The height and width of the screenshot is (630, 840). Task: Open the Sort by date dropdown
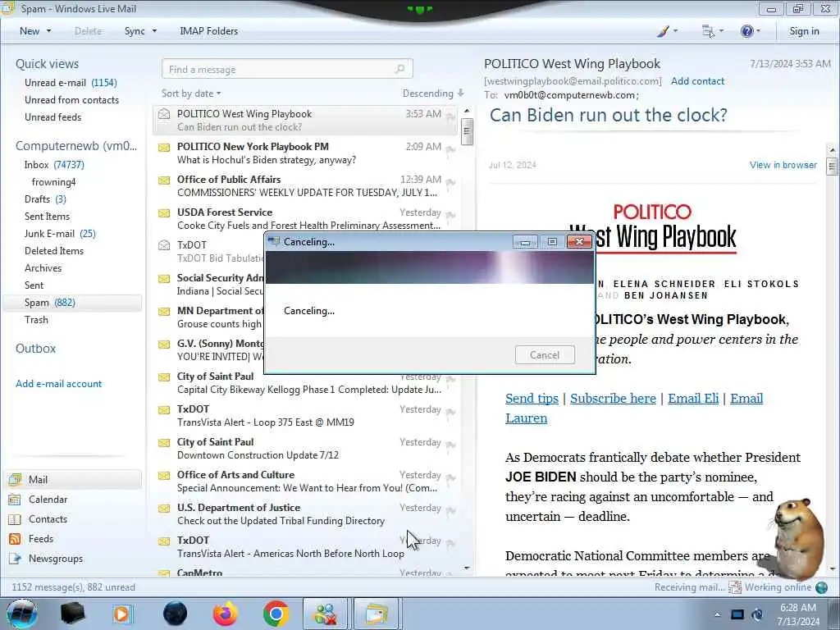click(x=190, y=94)
